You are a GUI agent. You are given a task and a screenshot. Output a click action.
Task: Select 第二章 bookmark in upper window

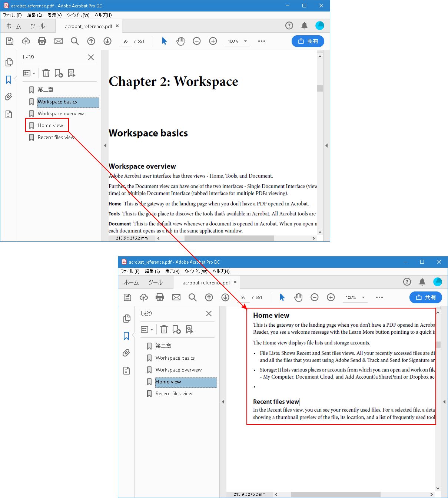click(x=46, y=90)
